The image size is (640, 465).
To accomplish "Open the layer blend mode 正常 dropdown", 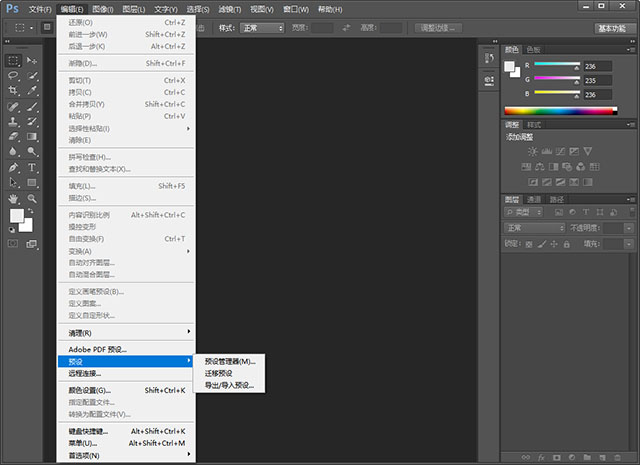I will pyautogui.click(x=535, y=228).
